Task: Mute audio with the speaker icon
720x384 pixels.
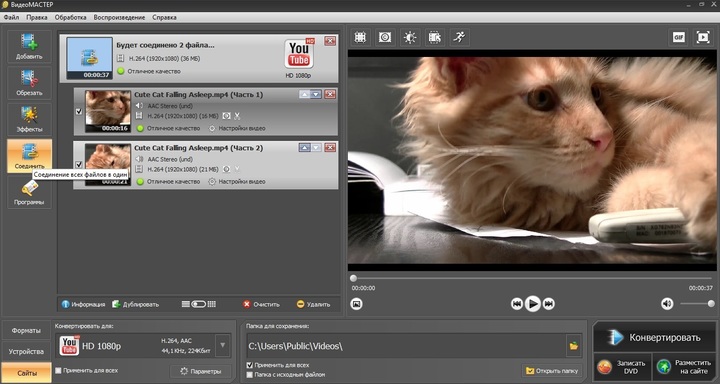Action: (x=667, y=304)
